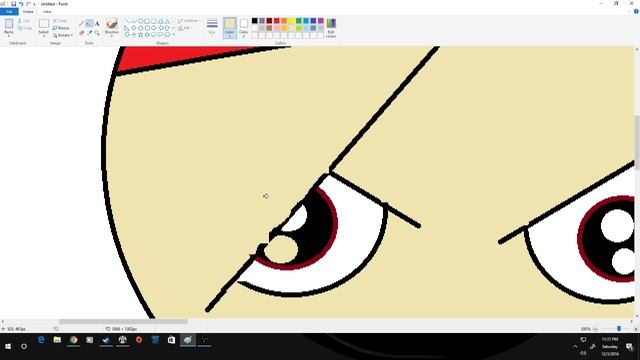Viewport: 640px width, 360px height.
Task: Click the Paste button
Action: pyautogui.click(x=9, y=25)
